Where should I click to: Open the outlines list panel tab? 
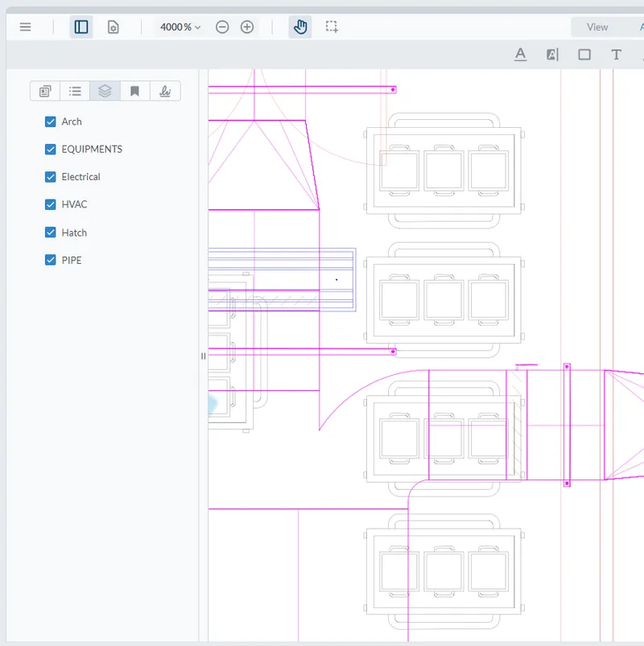[x=75, y=91]
